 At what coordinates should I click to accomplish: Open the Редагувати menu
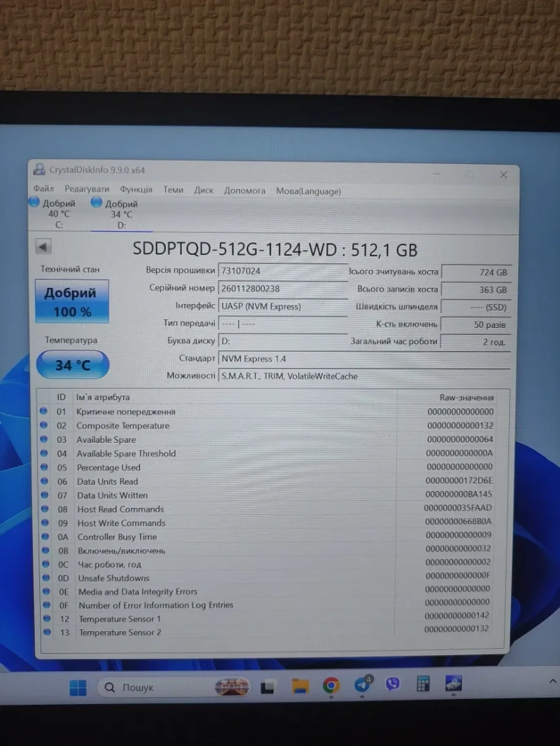point(87,189)
